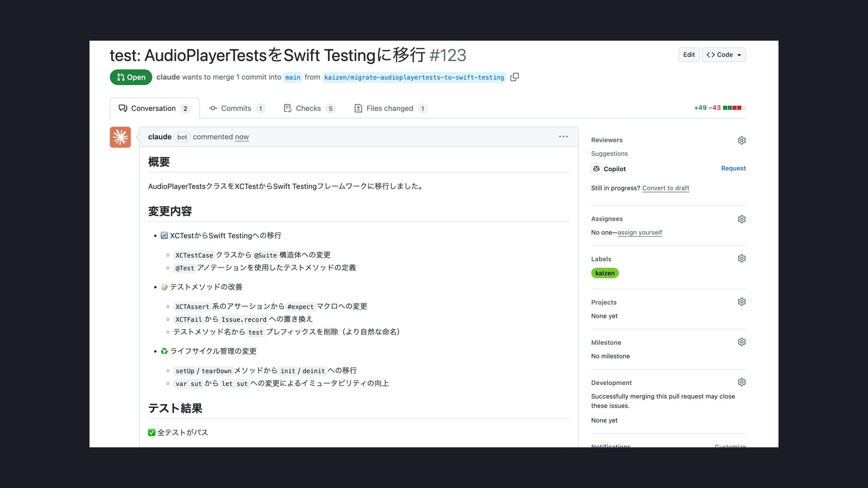The width and height of the screenshot is (868, 488).
Task: Click the Checks tab icon
Action: 288,108
